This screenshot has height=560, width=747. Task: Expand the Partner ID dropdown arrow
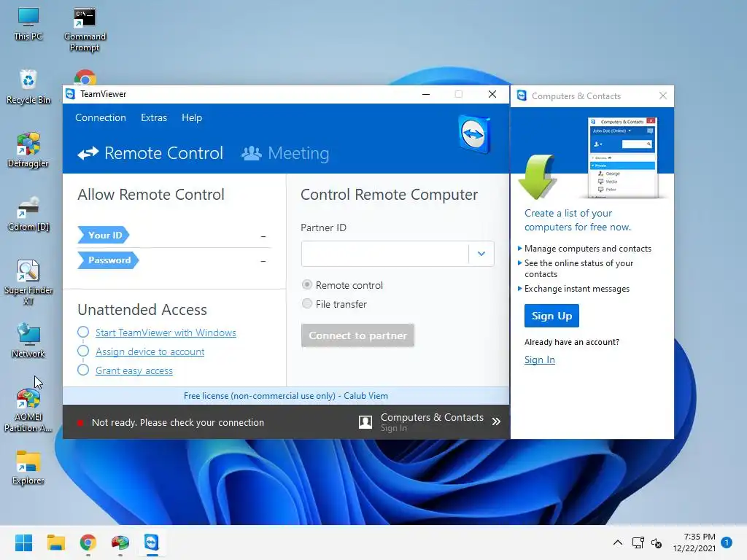pyautogui.click(x=481, y=254)
